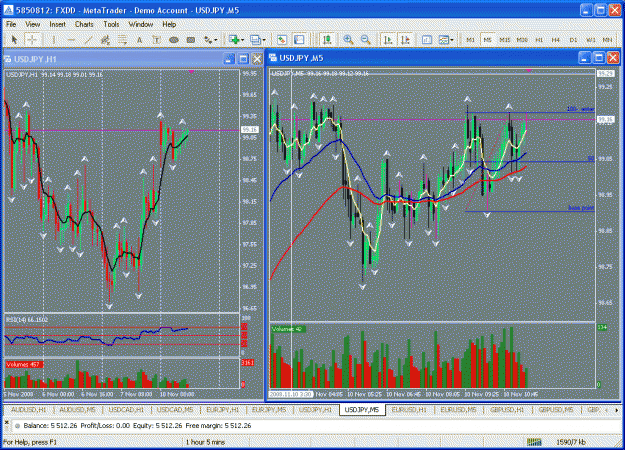The height and width of the screenshot is (450, 625).
Task: Select the Text tool
Action: (139, 40)
